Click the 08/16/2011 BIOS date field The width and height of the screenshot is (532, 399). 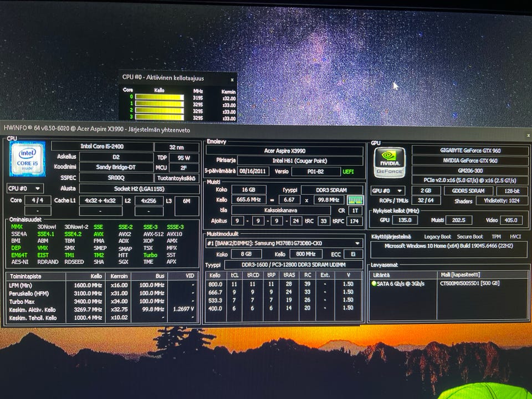point(253,171)
